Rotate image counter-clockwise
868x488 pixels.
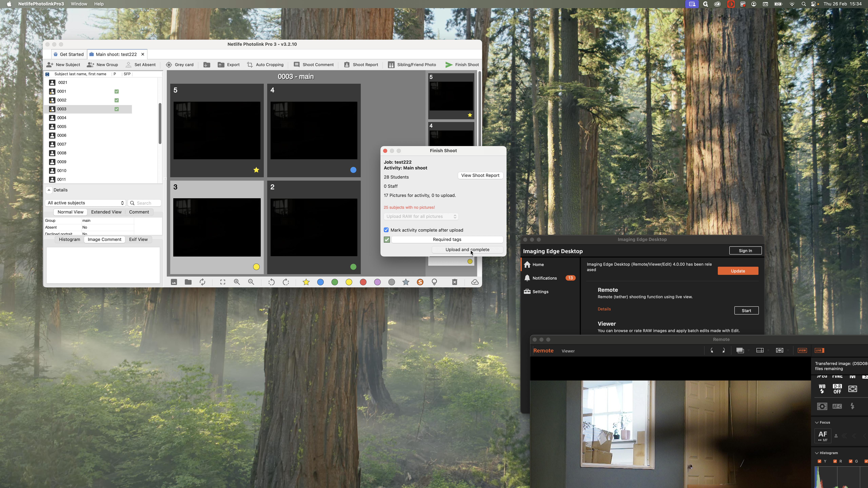point(271,282)
